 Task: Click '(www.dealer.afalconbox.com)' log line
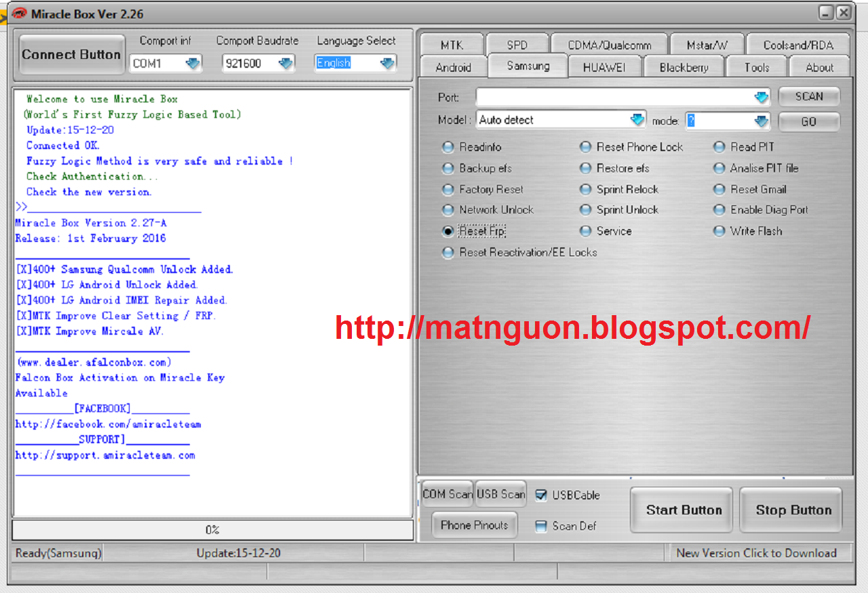coord(94,363)
